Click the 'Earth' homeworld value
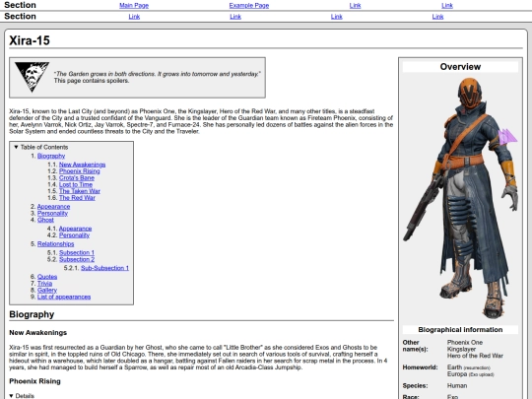532x399 pixels. [454, 367]
